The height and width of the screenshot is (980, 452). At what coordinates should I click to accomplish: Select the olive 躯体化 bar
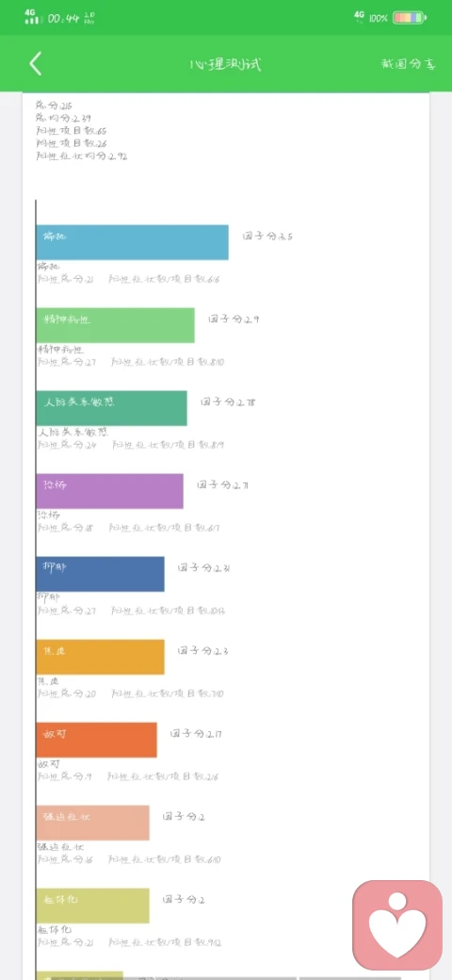pos(93,906)
